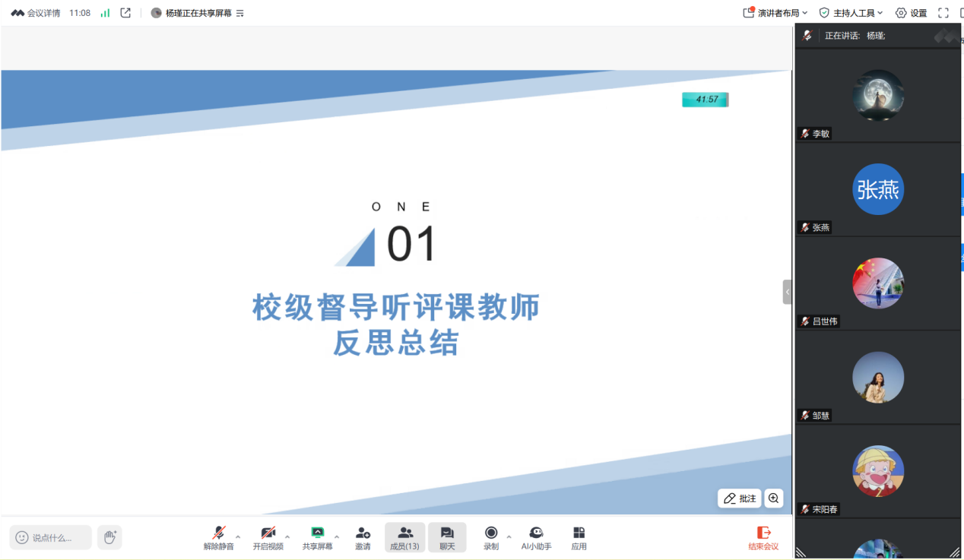Image resolution: width=964 pixels, height=560 pixels.
Task: Open 设置 settings
Action: point(911,13)
